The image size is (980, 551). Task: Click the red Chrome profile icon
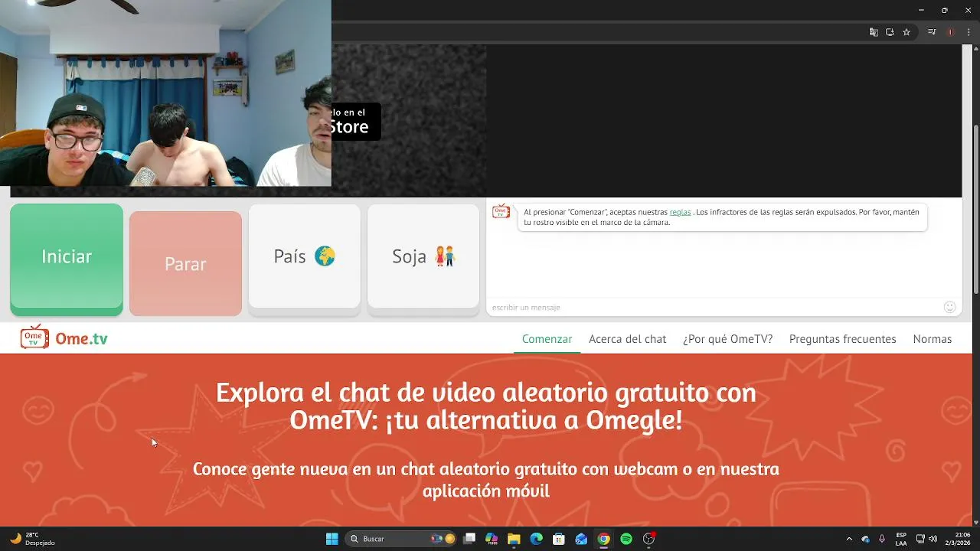pyautogui.click(x=950, y=32)
